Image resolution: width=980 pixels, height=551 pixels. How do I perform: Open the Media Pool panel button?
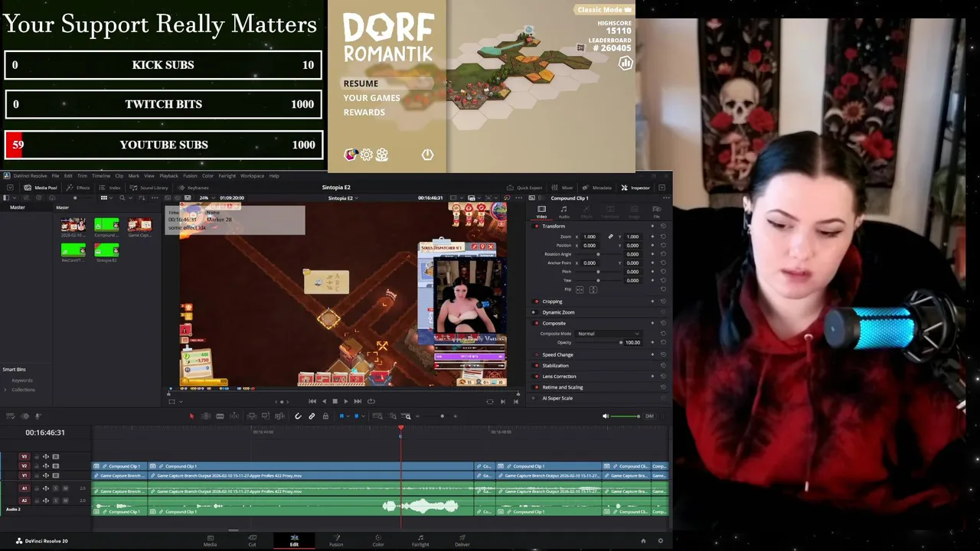41,187
